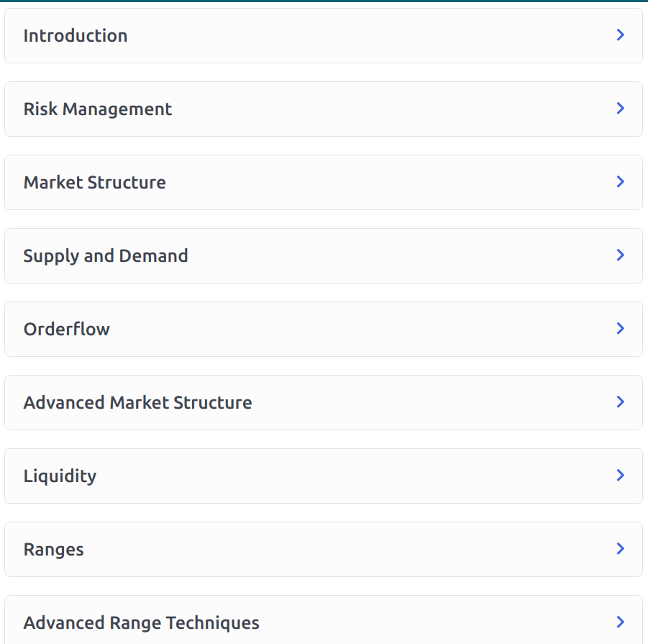Select the Risk Management heading
648x644 pixels.
click(98, 109)
